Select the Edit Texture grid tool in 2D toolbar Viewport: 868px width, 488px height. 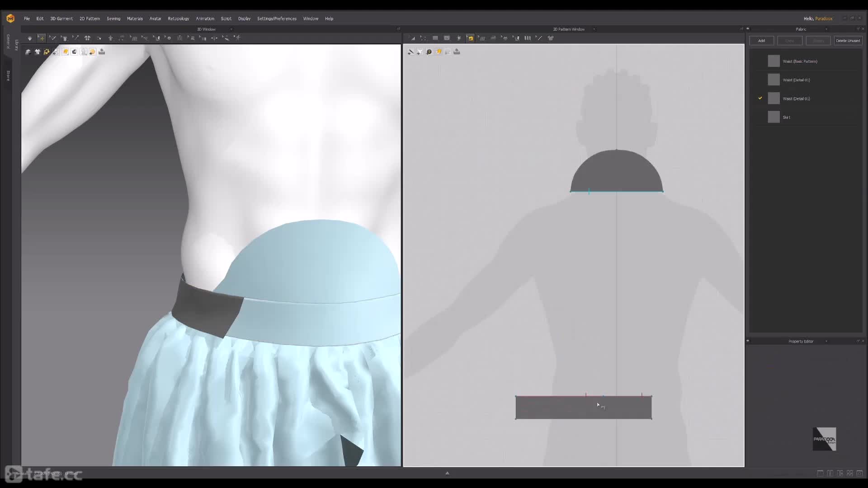[481, 38]
